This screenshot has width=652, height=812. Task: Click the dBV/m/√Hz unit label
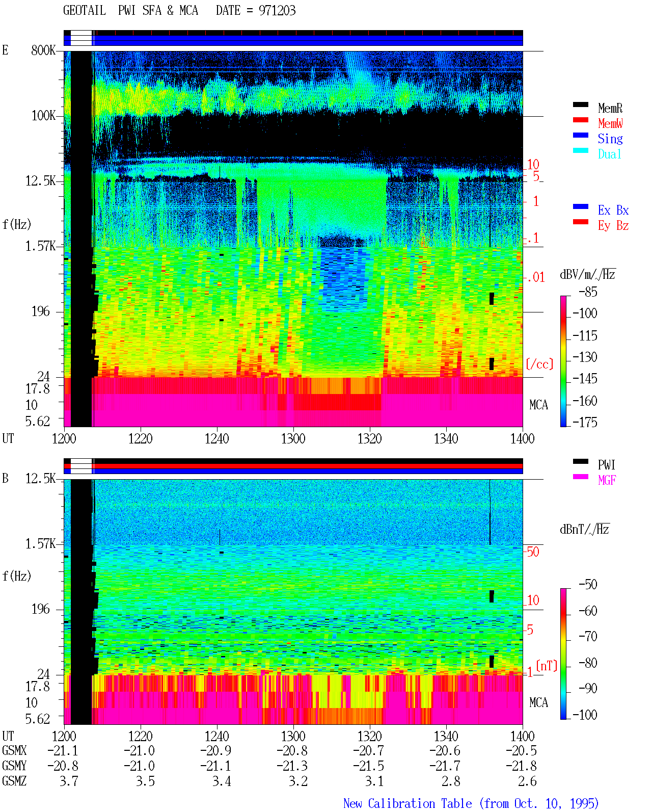coord(588,274)
